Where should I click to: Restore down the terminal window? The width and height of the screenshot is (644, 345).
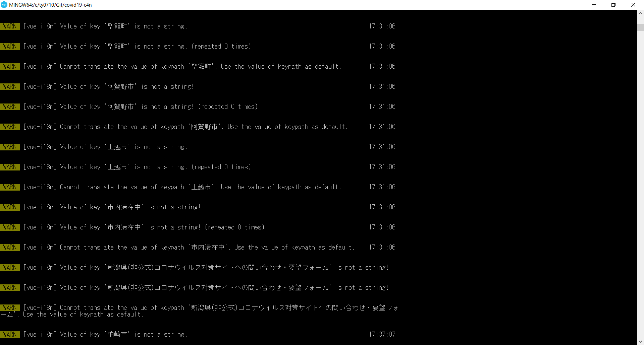[613, 5]
